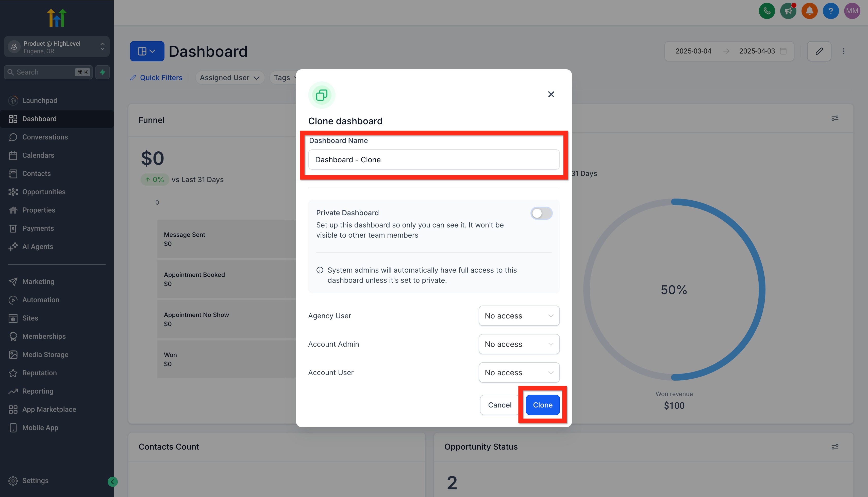Close the Clone dashboard dialog

pos(551,95)
